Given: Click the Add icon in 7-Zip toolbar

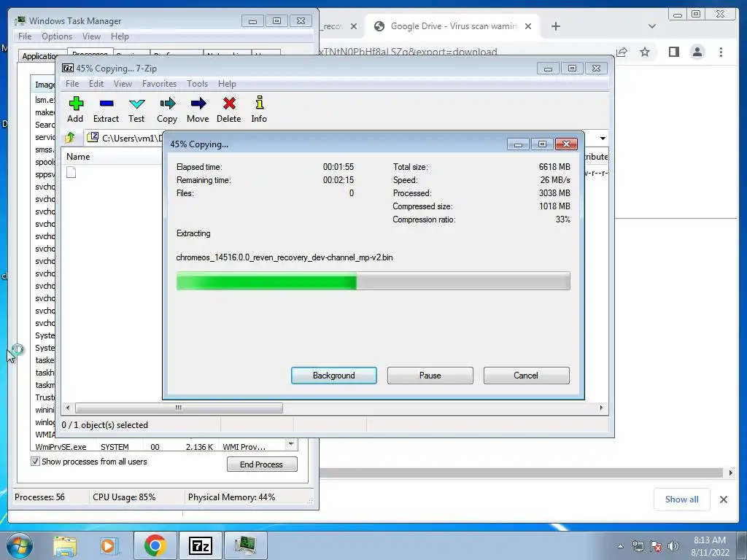Looking at the screenshot, I should coord(76,104).
